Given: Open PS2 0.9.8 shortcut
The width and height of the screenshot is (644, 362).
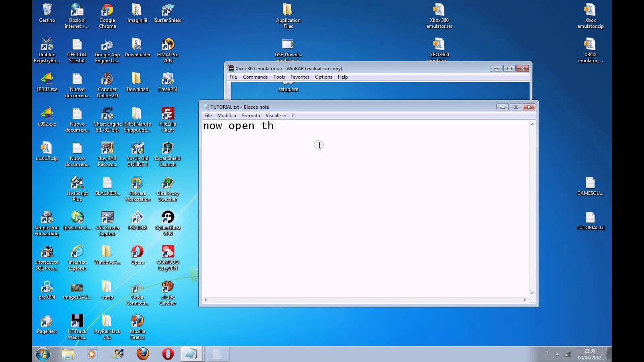Looking at the screenshot, I should click(137, 221).
